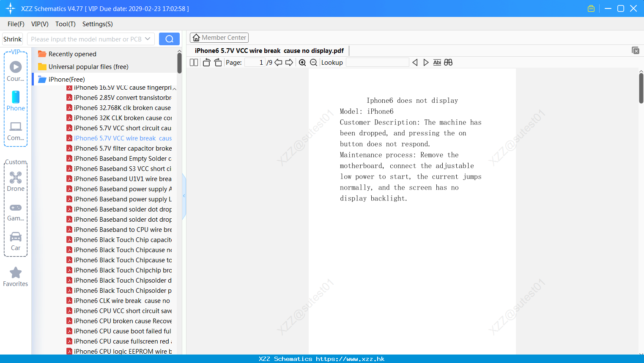Open iPhone6 CPU logic EEPROM wire file
The height and width of the screenshot is (363, 644).
point(119,351)
